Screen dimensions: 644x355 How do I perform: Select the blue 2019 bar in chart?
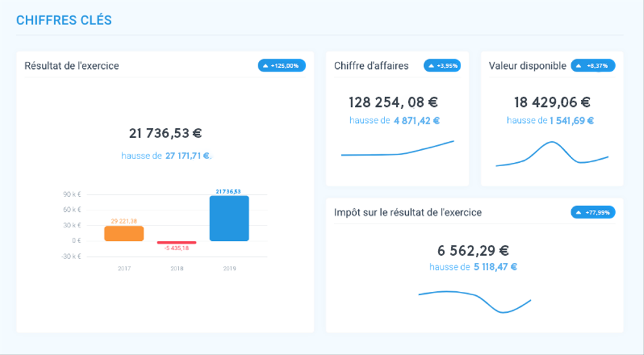pyautogui.click(x=229, y=218)
